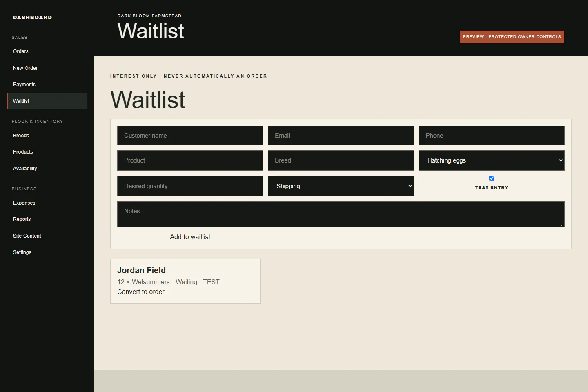Click the Test Entry label text
Viewport: 588px width, 392px height.
(492, 188)
